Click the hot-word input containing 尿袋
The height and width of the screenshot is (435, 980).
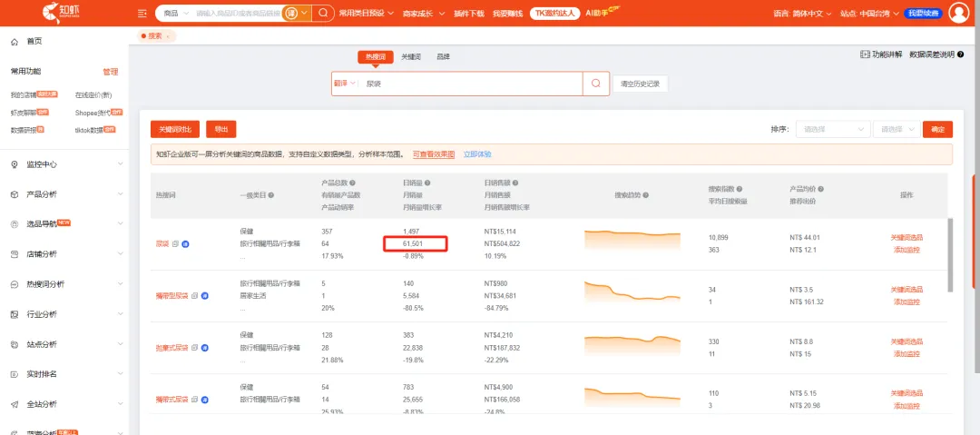(x=471, y=84)
